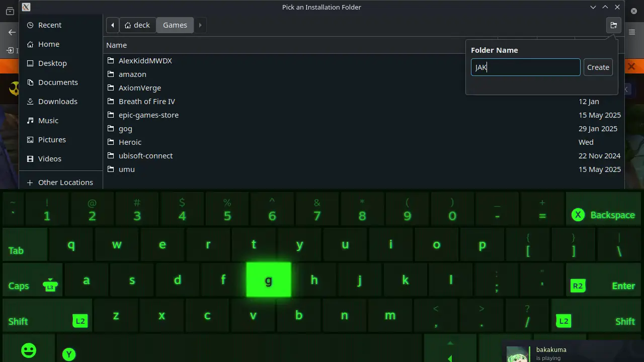This screenshot has width=644, height=362.
Task: Open Videos from the sidebar
Action: [x=49, y=159]
